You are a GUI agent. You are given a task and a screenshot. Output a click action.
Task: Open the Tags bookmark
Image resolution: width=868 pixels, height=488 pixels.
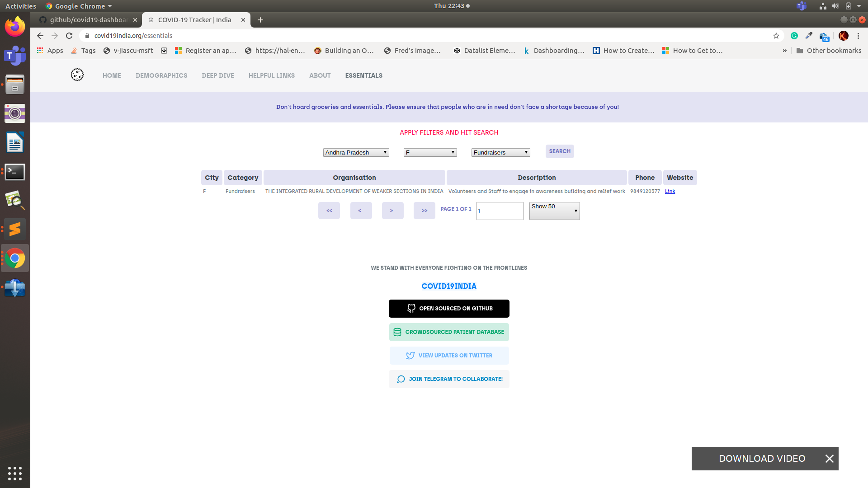84,51
